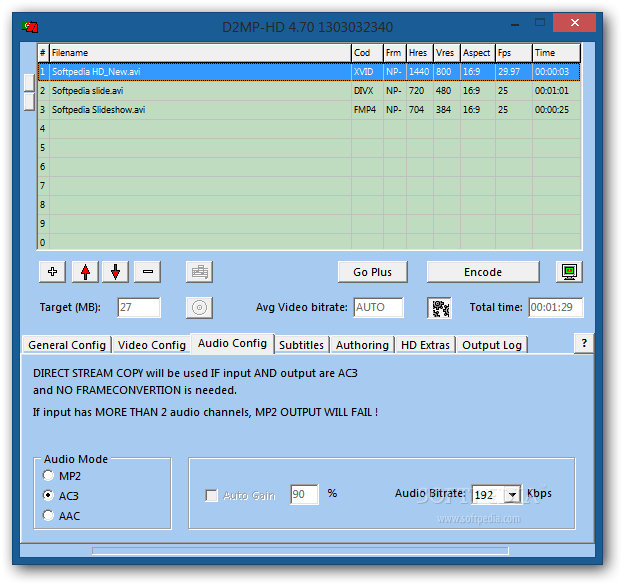The width and height of the screenshot is (623, 585).
Task: Select row Softpedia slide.avi
Action: (309, 91)
